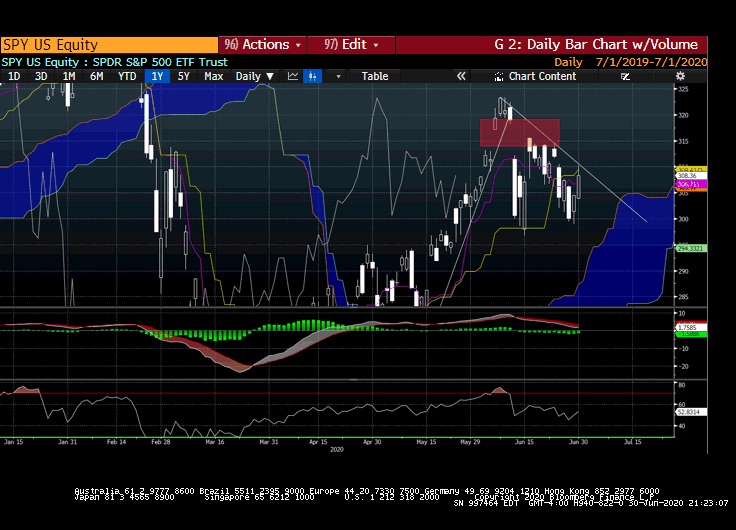The width and height of the screenshot is (736, 530).
Task: Expand the chart type dropdown arrow
Action: [x=338, y=76]
